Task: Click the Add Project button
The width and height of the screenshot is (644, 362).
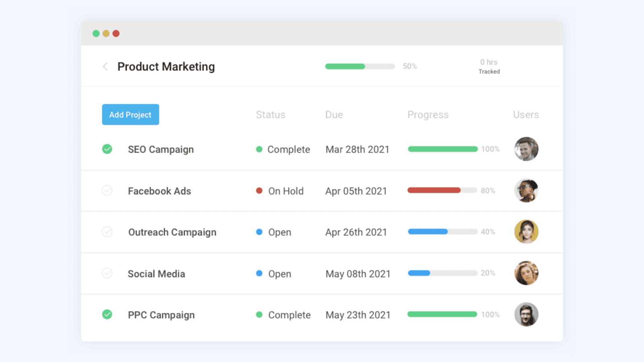Action: (130, 115)
